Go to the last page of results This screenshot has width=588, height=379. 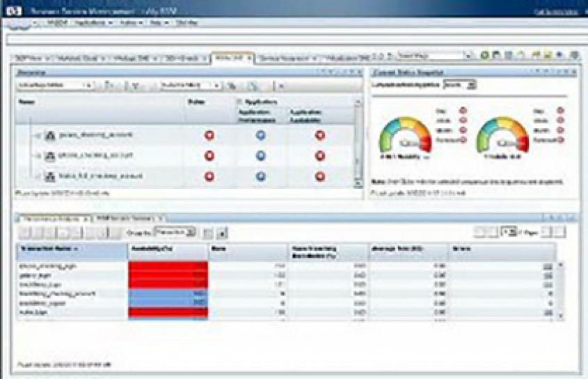560,232
